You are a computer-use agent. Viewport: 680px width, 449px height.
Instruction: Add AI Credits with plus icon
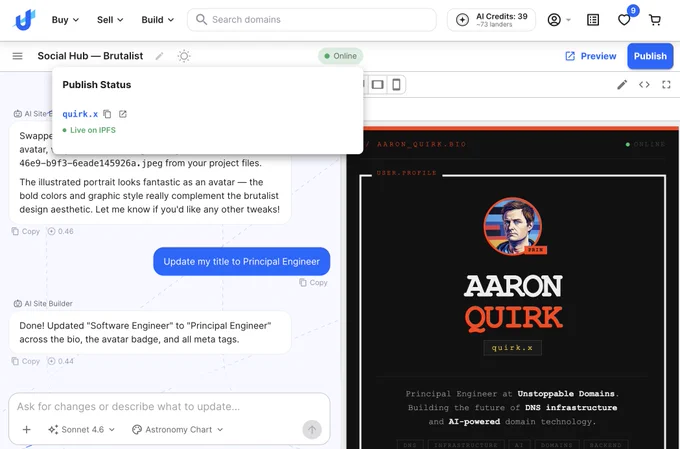click(462, 20)
